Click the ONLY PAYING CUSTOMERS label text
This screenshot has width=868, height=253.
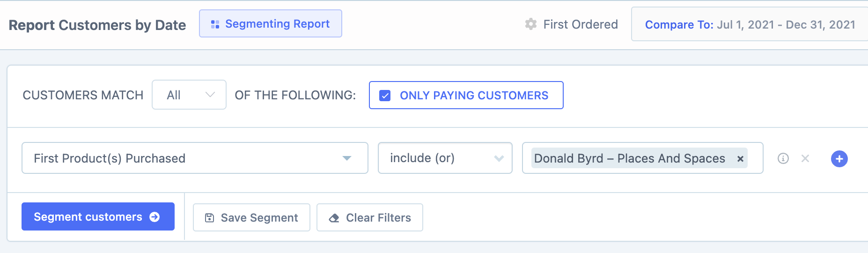pos(474,96)
